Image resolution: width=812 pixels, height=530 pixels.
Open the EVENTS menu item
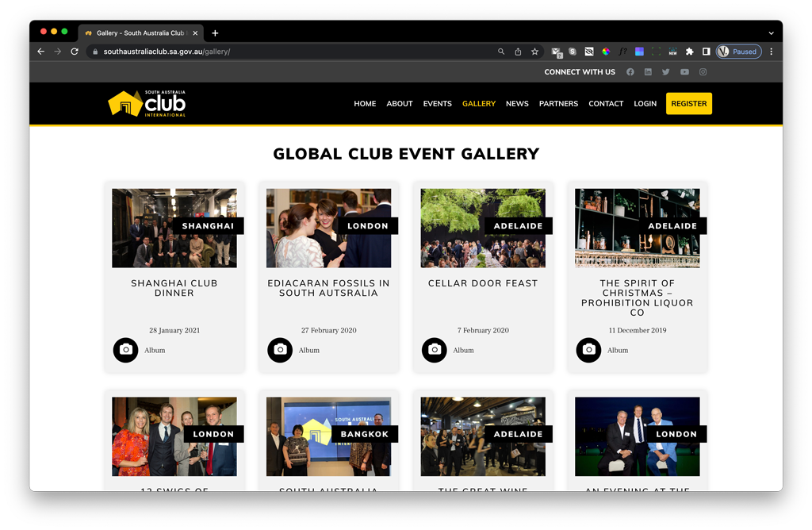(x=437, y=104)
